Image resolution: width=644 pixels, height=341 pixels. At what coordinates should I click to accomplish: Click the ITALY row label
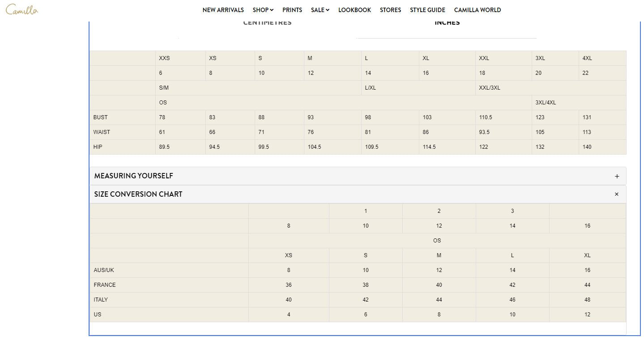[101, 300]
